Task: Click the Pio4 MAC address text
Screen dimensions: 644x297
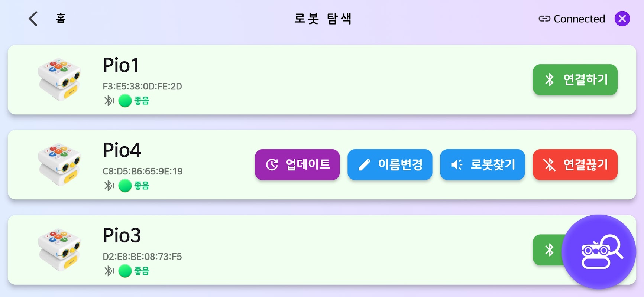Action: pos(143,171)
